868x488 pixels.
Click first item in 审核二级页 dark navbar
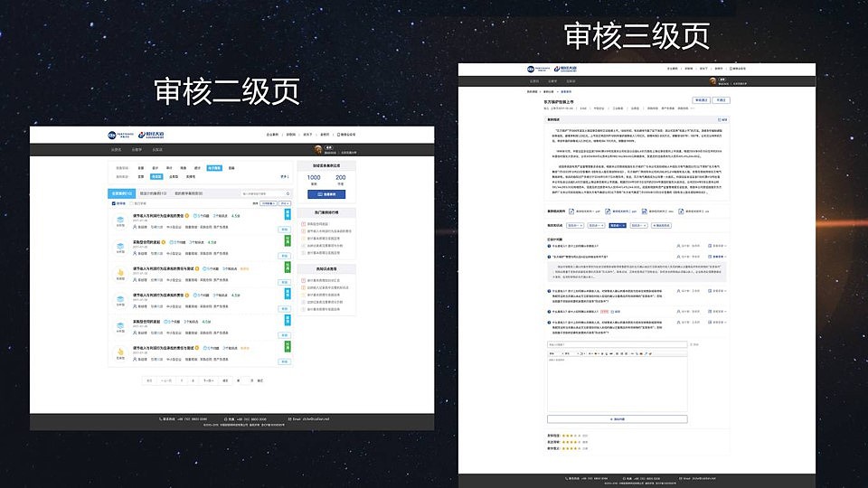pyautogui.click(x=116, y=150)
